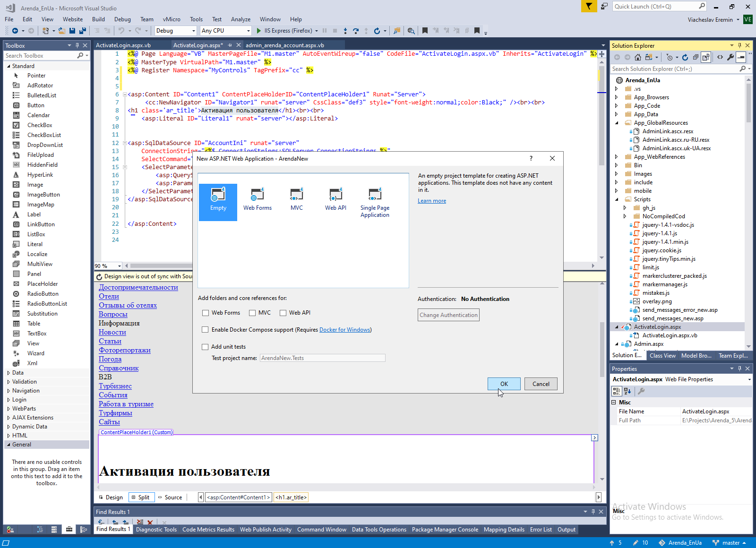The image size is (756, 548).
Task: Click Categorized view in Properties panel
Action: click(617, 391)
